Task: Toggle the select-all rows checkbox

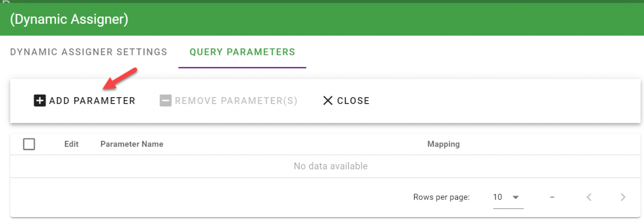Action: 29,144
